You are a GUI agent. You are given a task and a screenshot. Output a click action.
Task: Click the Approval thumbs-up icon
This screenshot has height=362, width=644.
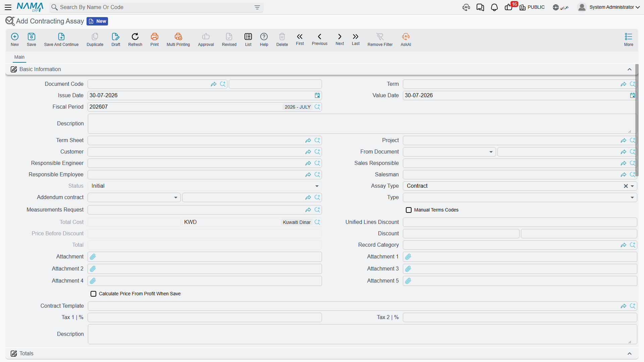click(x=206, y=37)
